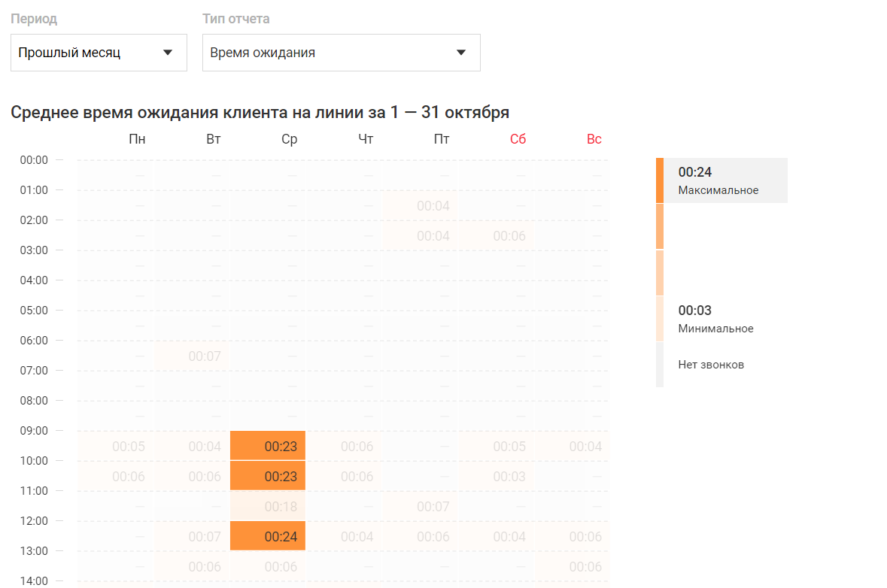The height and width of the screenshot is (588, 887).
Task: Click the 00:18 cell on Wednesday at 11:00
Action: click(x=268, y=506)
